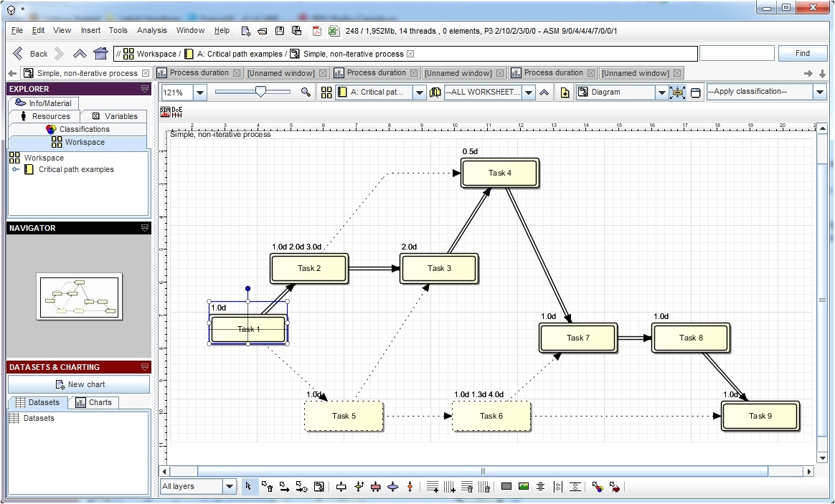Export to PDF using the red PDF icon
835x504 pixels.
316,31
